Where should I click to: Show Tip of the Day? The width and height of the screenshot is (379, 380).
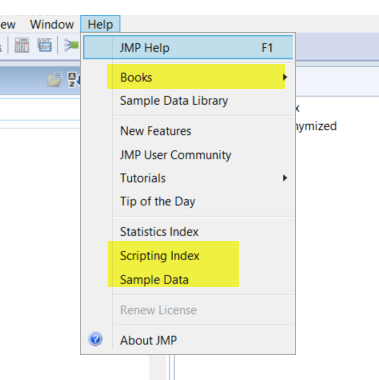click(x=188, y=201)
